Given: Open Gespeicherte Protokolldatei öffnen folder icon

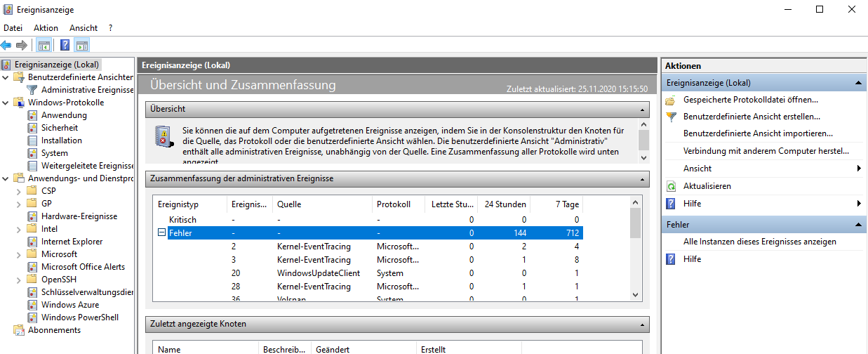Looking at the screenshot, I should pyautogui.click(x=672, y=100).
